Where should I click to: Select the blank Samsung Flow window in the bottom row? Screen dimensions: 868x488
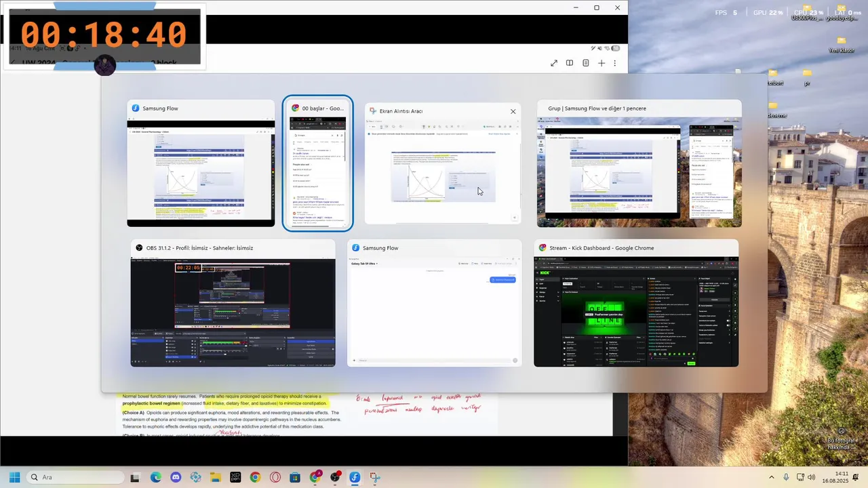click(x=434, y=303)
